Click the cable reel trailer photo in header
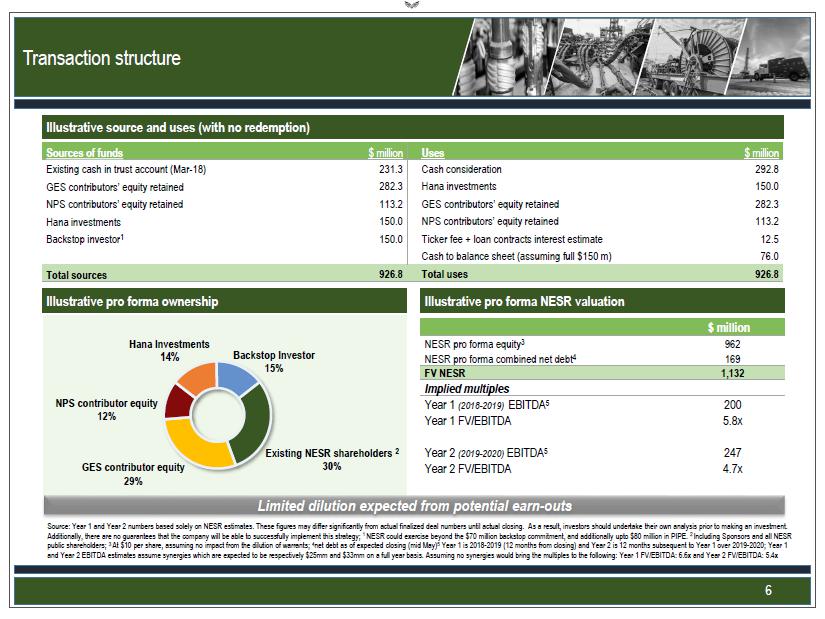The image size is (825, 619). pos(689,57)
